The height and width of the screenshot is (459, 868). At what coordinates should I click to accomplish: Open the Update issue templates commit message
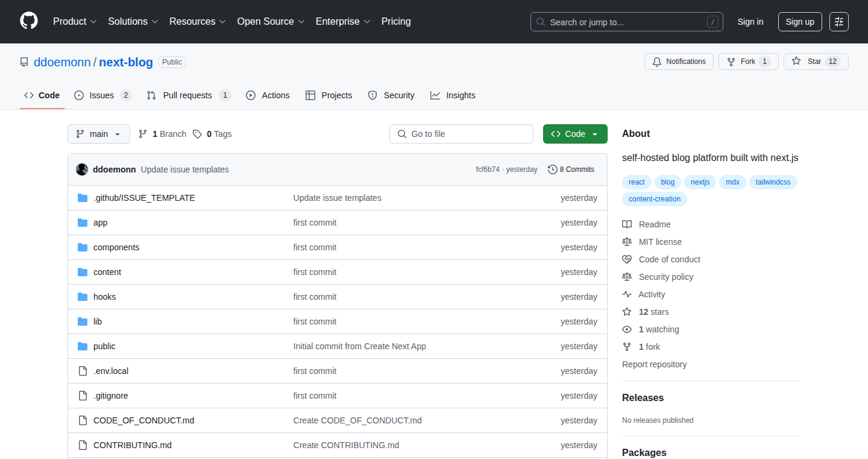(x=185, y=169)
